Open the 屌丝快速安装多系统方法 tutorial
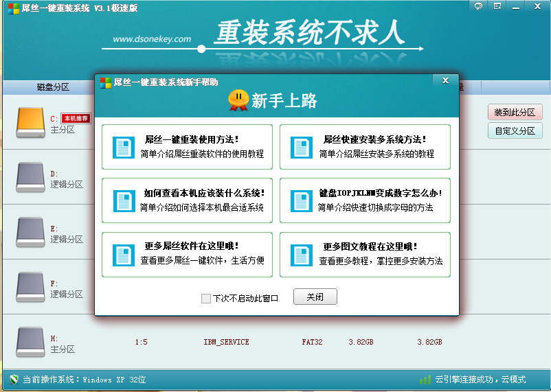 point(365,146)
